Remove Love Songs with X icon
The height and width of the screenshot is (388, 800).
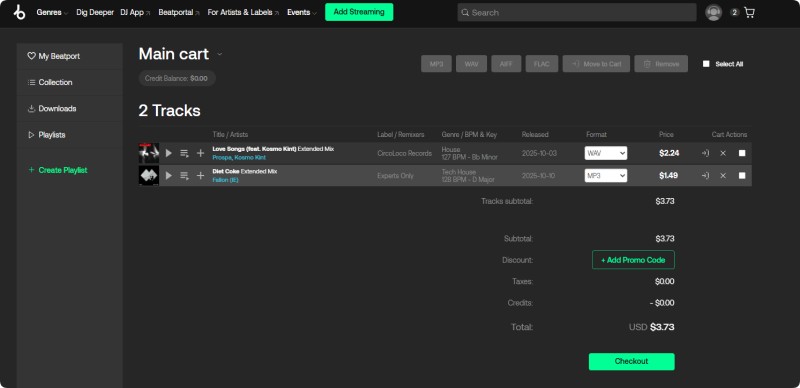click(x=723, y=153)
